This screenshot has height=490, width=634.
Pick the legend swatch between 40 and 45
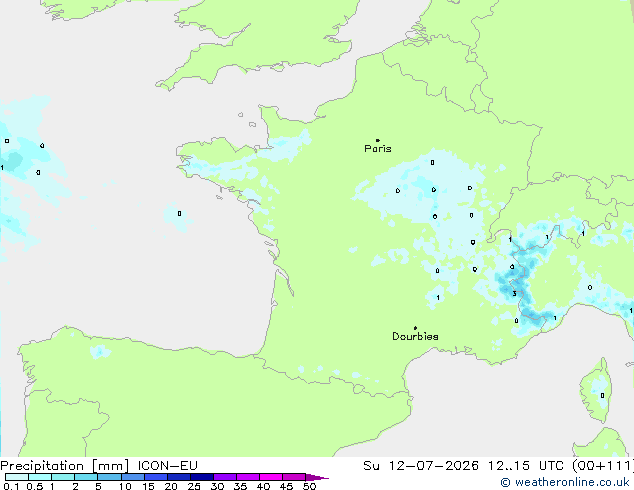pyautogui.click(x=271, y=477)
